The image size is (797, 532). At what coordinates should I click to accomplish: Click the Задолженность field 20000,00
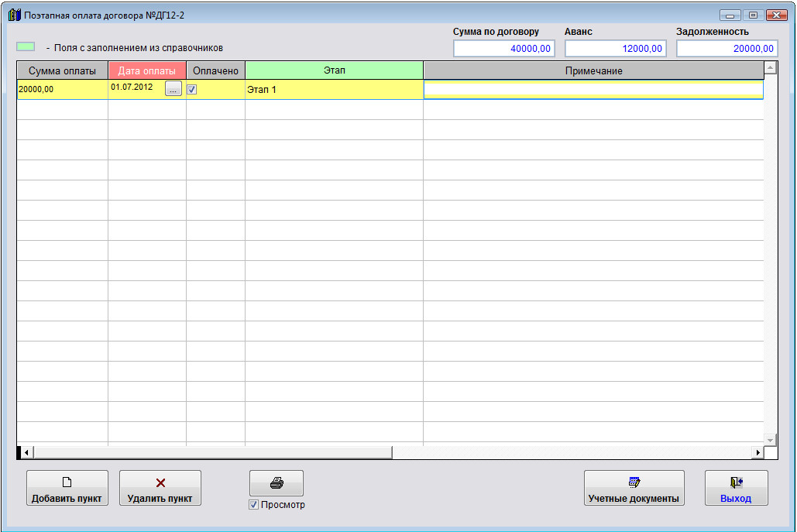(x=727, y=48)
